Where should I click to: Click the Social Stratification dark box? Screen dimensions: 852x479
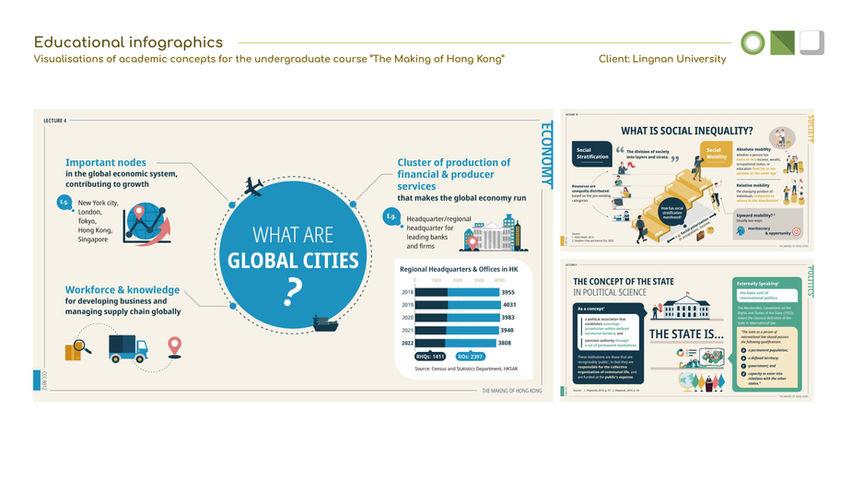[592, 153]
